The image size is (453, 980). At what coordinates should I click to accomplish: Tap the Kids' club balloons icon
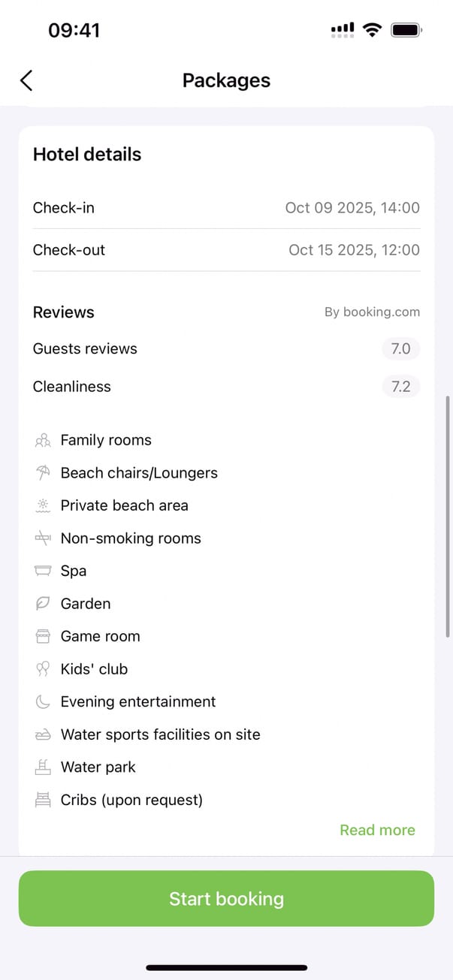[x=43, y=669]
